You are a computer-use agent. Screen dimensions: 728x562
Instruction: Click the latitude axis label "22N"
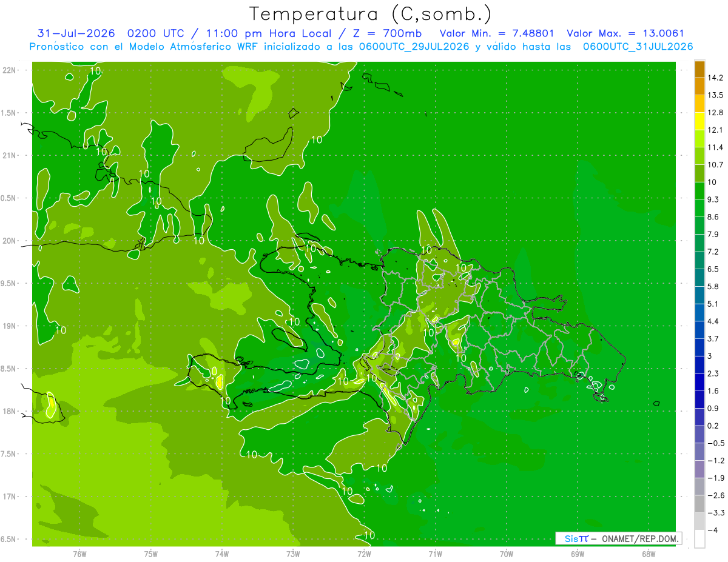point(9,70)
